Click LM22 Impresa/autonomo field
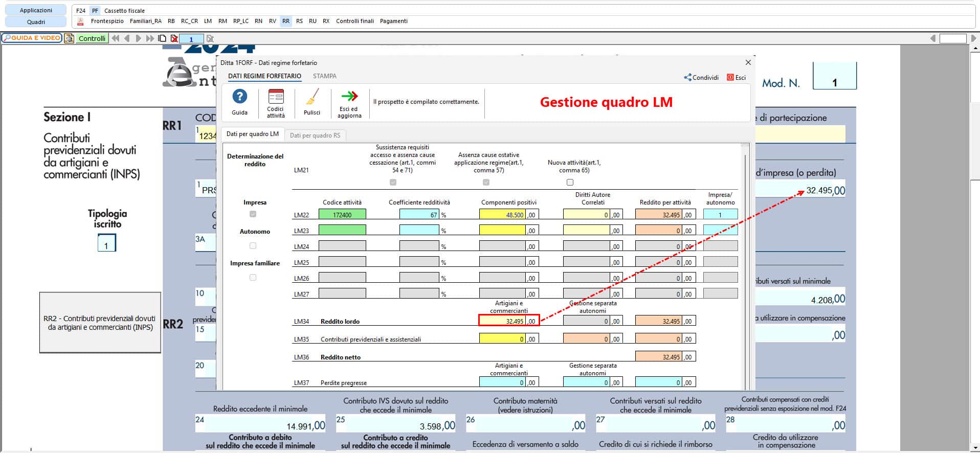Viewport: 980px width, 453px height. point(720,215)
